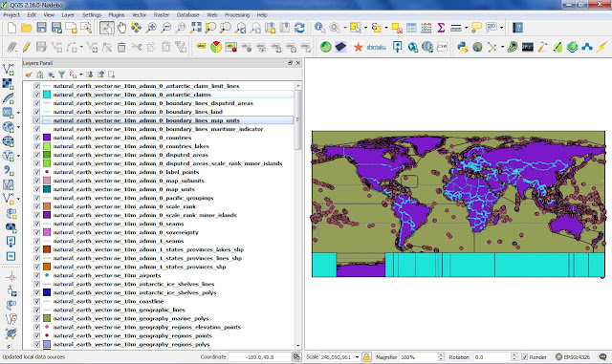Select the Pan Map hand tool
Screen dimensions: 612x364
pyautogui.click(x=121, y=28)
